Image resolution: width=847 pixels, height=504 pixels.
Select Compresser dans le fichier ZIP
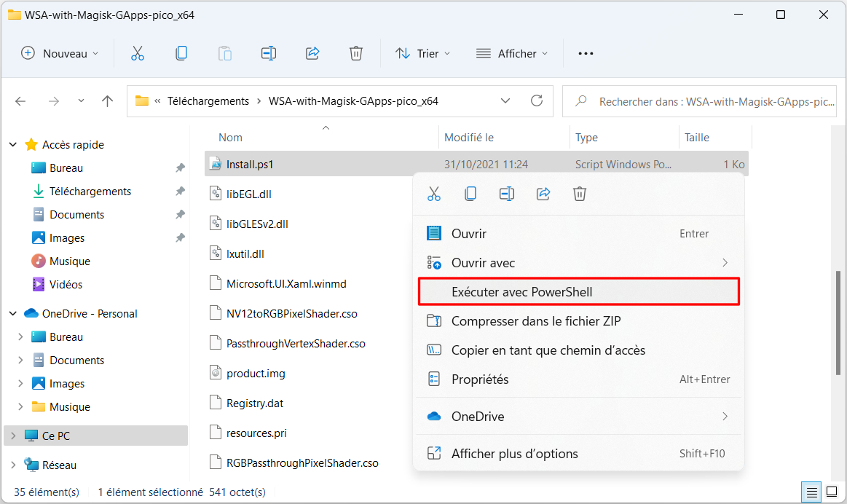click(578, 321)
